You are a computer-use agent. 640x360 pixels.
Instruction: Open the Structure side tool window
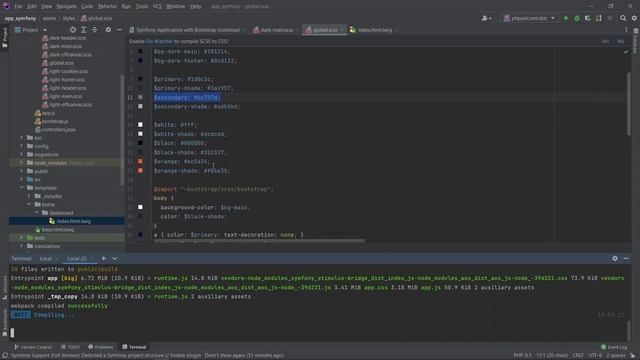(4, 288)
